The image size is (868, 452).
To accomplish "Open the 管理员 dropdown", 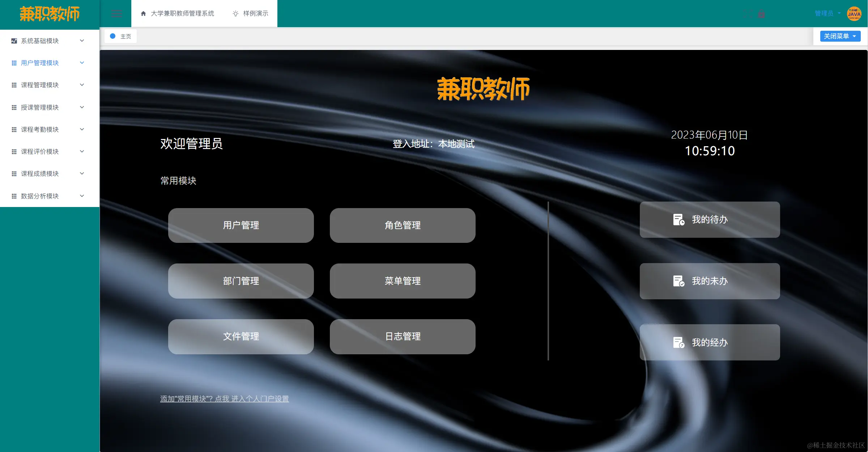I will click(x=826, y=13).
